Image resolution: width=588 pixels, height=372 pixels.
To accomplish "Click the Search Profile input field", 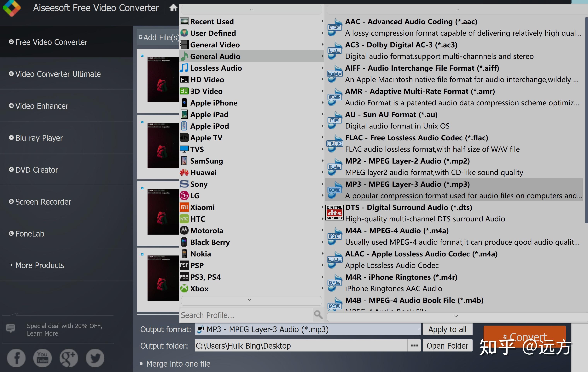I will click(246, 315).
